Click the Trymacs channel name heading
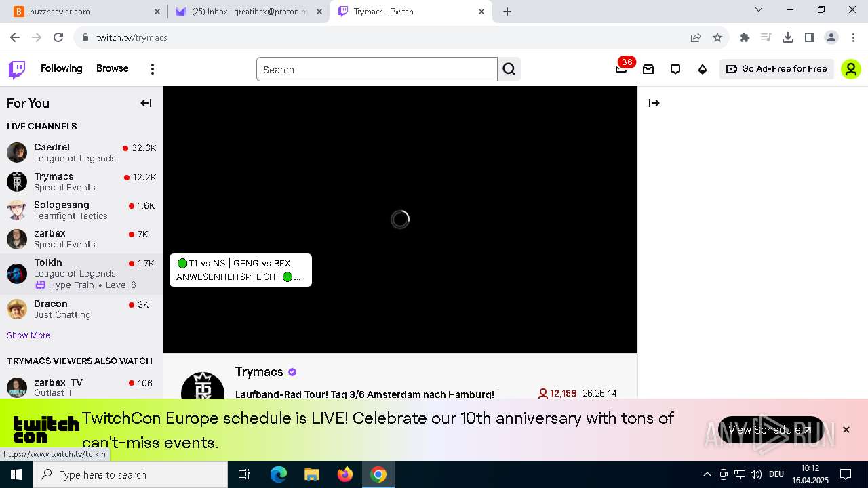The height and width of the screenshot is (488, 868). (259, 372)
